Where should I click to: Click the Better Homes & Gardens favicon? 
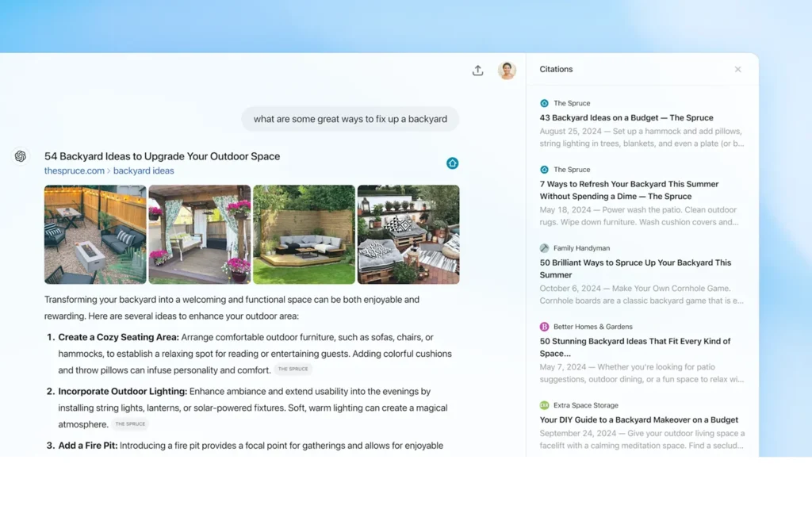544,327
